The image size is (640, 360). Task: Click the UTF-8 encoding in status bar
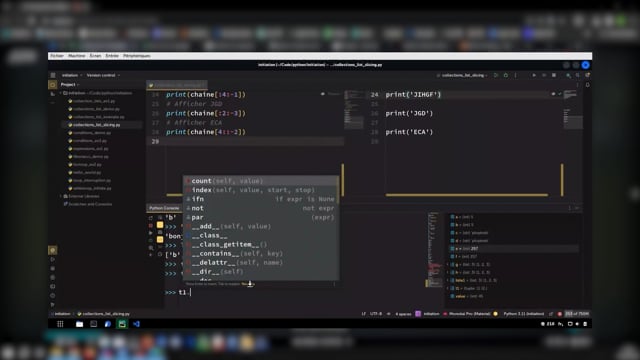[376, 314]
